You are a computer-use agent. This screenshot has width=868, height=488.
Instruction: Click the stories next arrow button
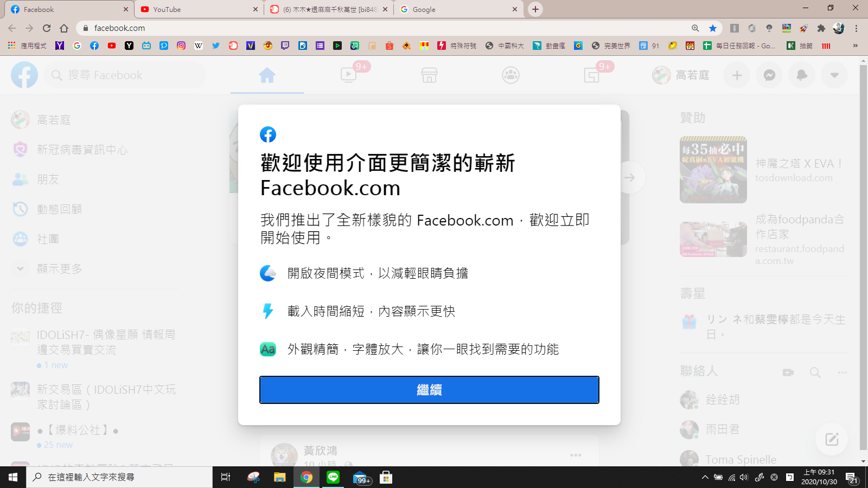click(x=629, y=177)
